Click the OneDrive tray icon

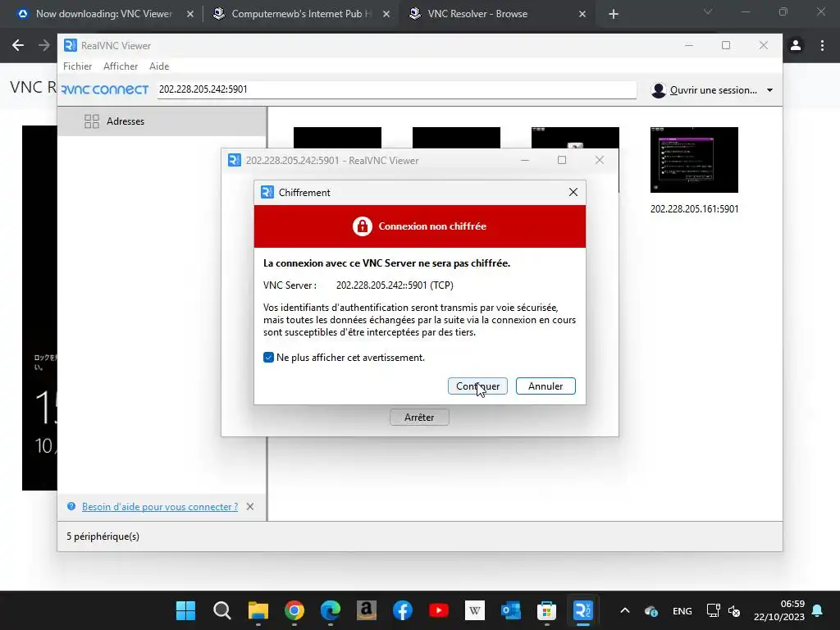click(651, 610)
